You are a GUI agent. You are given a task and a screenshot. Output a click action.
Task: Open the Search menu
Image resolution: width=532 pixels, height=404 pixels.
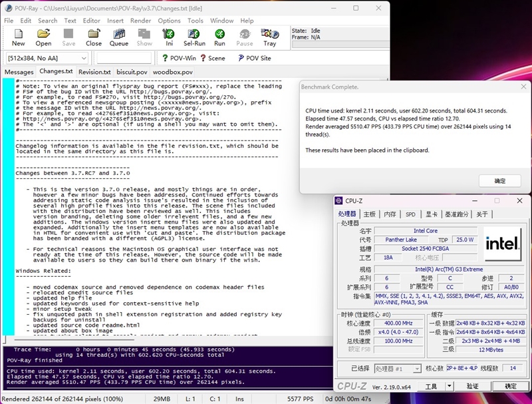pos(47,21)
